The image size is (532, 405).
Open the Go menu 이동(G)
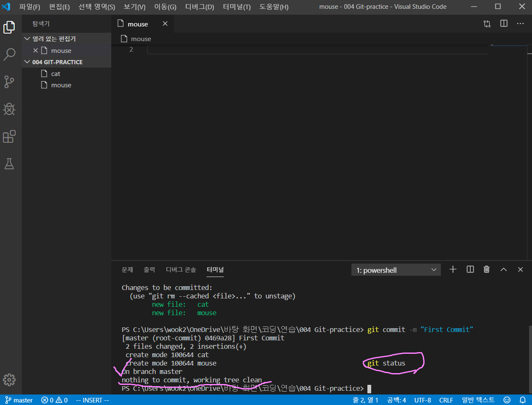pyautogui.click(x=165, y=7)
